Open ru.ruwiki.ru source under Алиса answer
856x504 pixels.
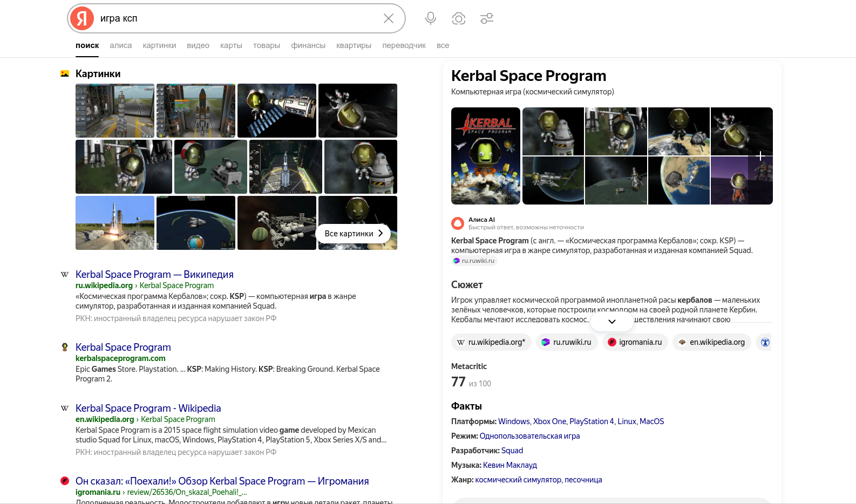coord(474,261)
